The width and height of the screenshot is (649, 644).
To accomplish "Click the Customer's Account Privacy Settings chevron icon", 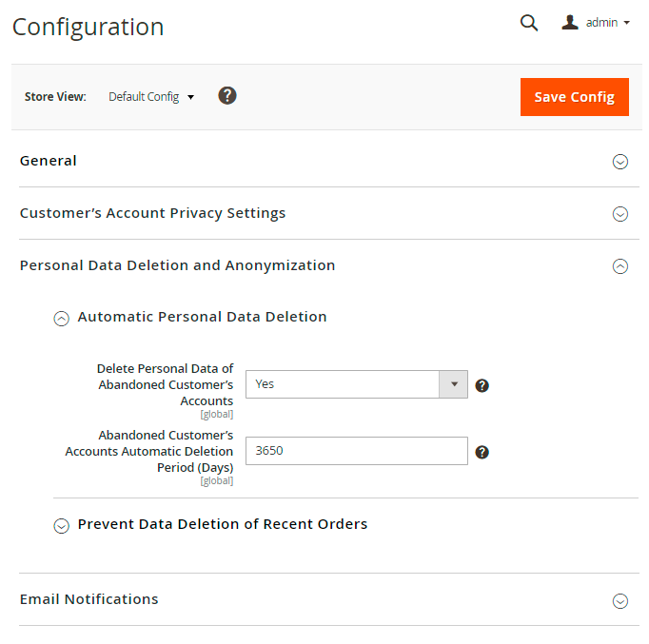I will point(619,214).
